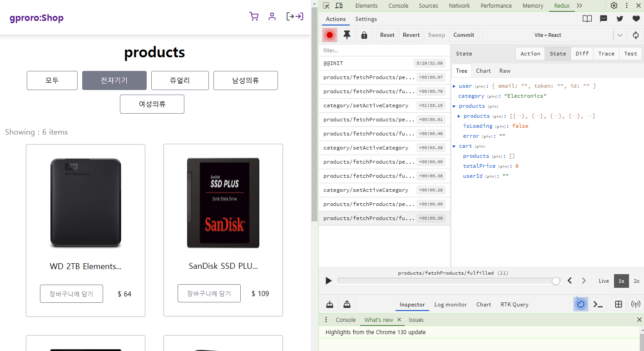Select the 여성의류 category button

pos(152,104)
